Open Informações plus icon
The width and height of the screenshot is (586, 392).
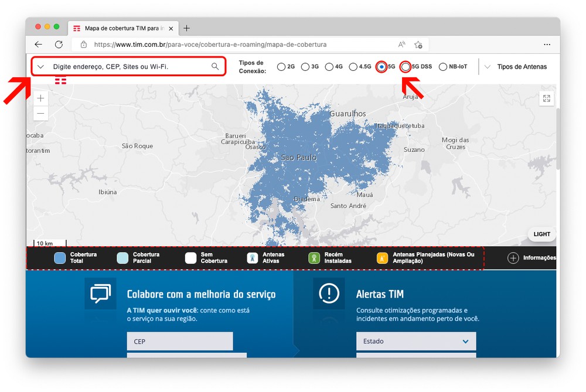click(513, 258)
